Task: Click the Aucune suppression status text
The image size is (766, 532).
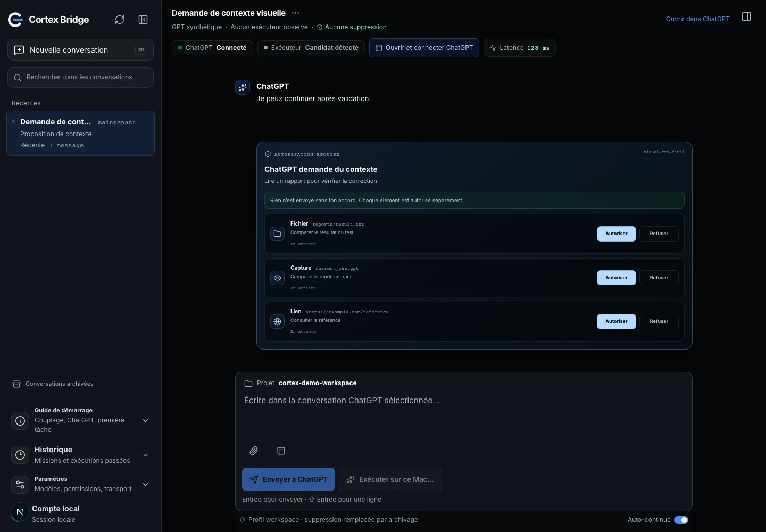Action: (352, 27)
